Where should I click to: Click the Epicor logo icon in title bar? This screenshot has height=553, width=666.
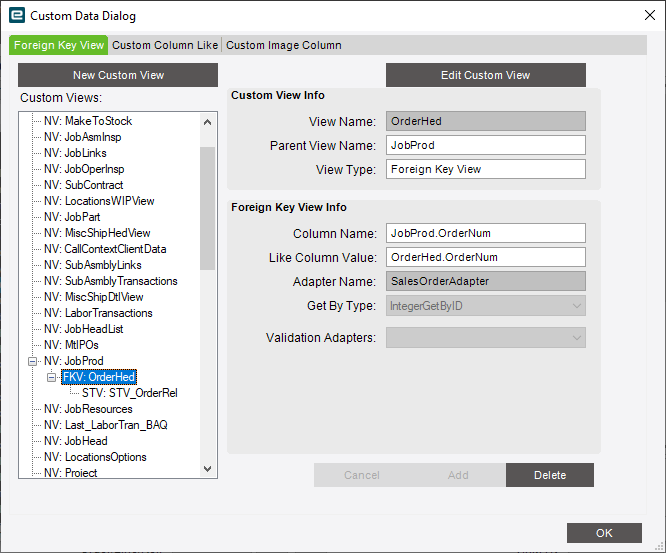(17, 15)
